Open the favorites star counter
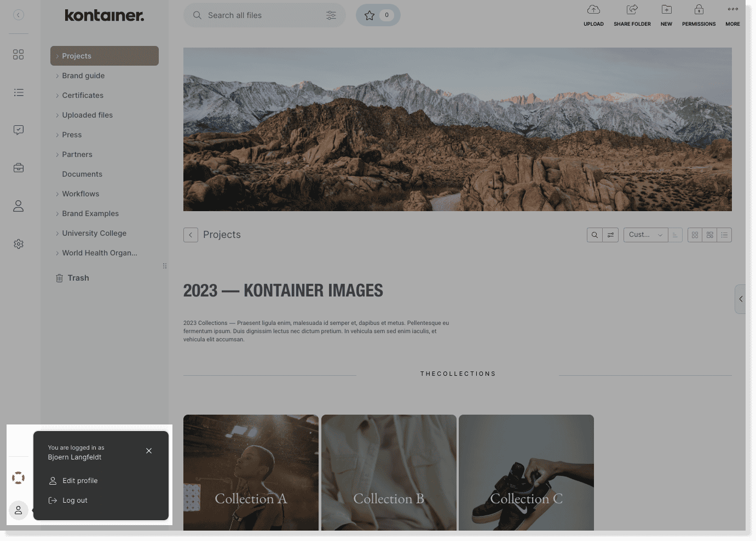Viewport: 756px width, 541px height. click(x=378, y=15)
